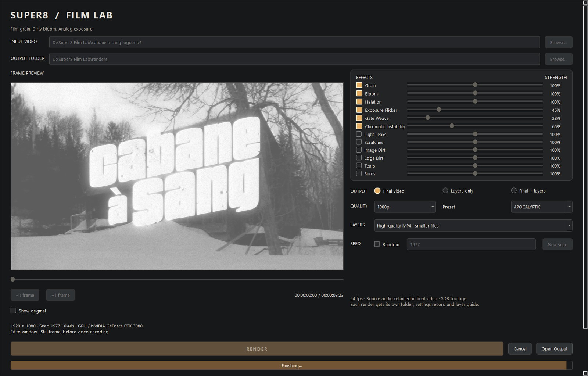
Task: Check the Random seed box
Action: tap(377, 244)
